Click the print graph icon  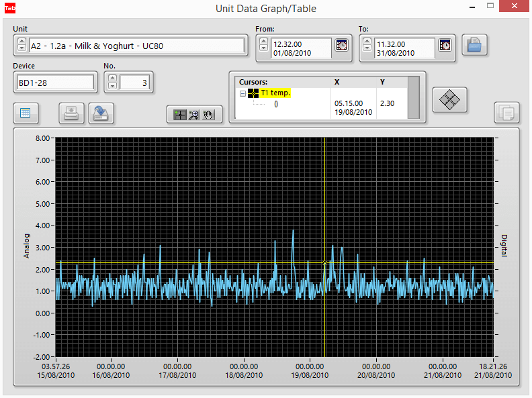pyautogui.click(x=71, y=113)
